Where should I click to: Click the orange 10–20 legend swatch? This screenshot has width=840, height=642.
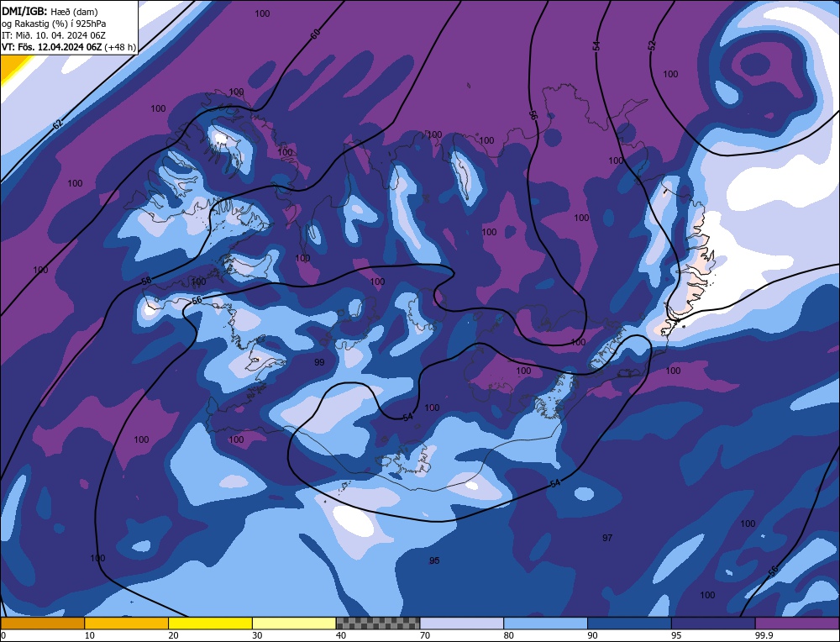point(127,624)
